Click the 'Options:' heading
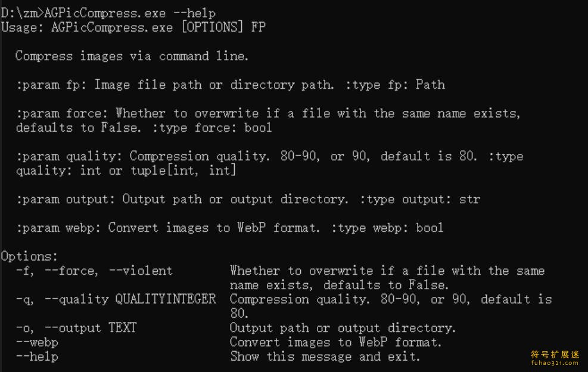Viewport: 588px width, 372px height. (x=29, y=256)
